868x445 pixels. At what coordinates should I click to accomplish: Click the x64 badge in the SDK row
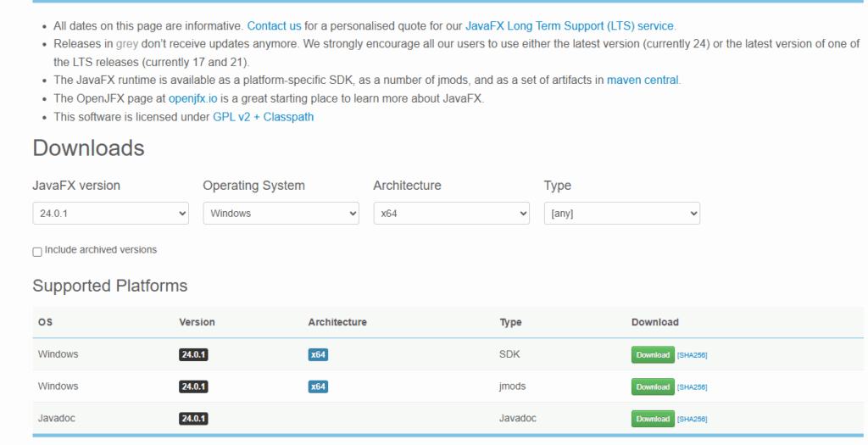[318, 354]
